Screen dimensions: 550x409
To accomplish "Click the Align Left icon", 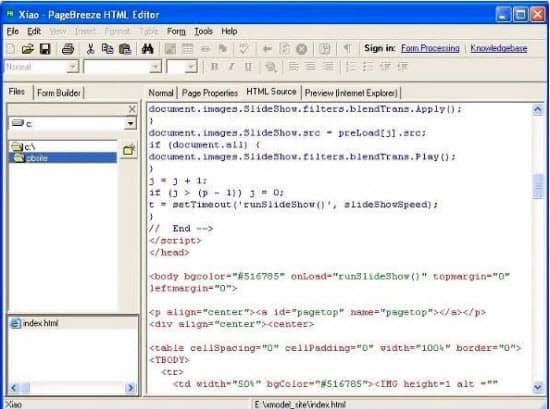I will [294, 67].
